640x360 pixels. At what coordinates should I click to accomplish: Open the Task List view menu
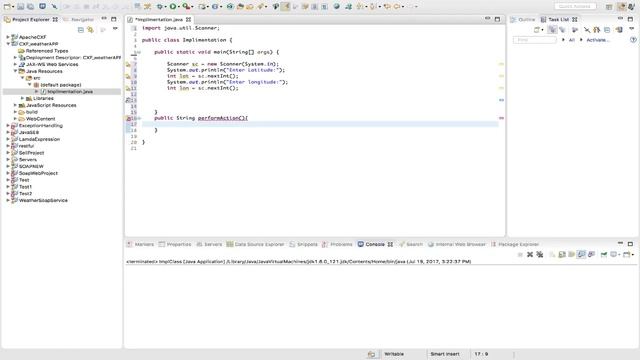pos(631,29)
